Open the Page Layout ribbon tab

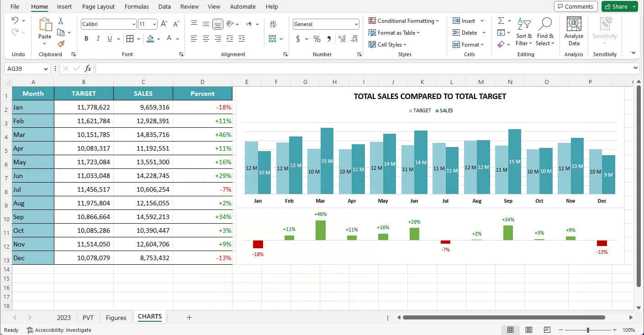[98, 6]
